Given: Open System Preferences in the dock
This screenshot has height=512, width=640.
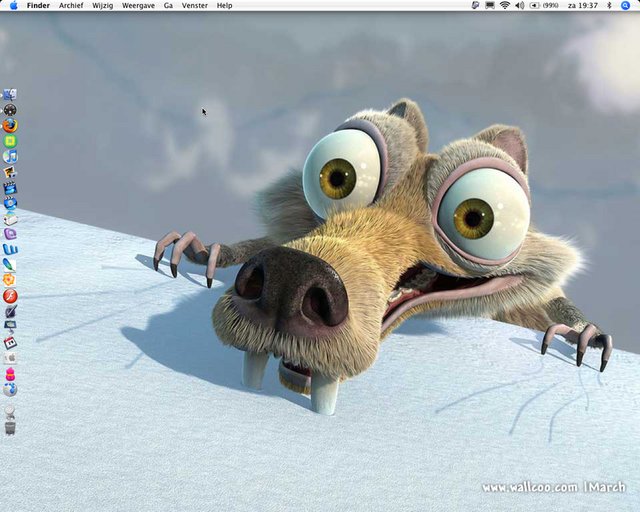Looking at the screenshot, I should point(10,358).
